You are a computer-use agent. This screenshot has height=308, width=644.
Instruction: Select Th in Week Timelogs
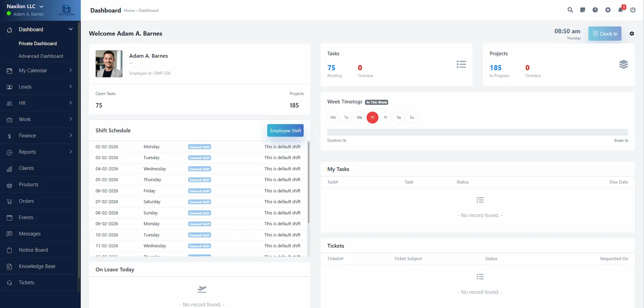pos(372,117)
